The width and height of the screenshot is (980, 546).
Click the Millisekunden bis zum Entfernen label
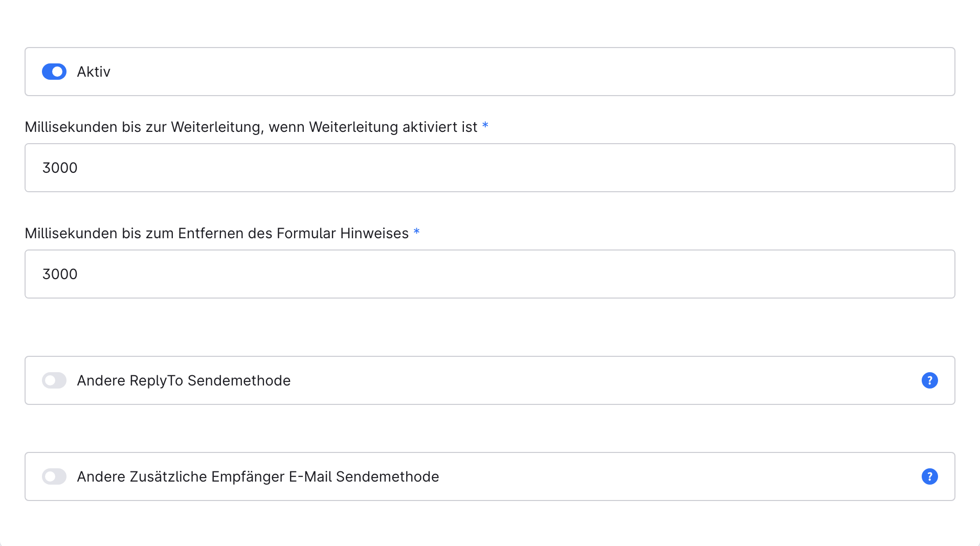tap(216, 233)
